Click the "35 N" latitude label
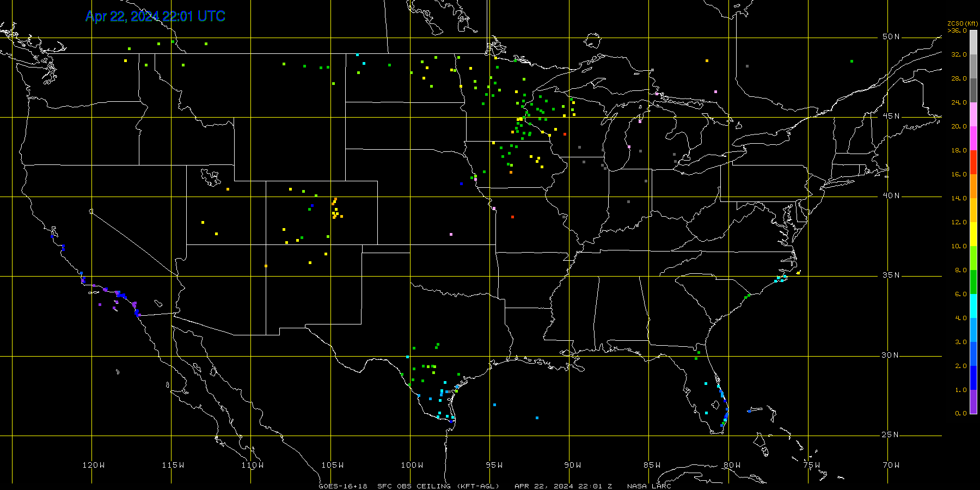Viewport: 980px width, 490px height. point(891,275)
